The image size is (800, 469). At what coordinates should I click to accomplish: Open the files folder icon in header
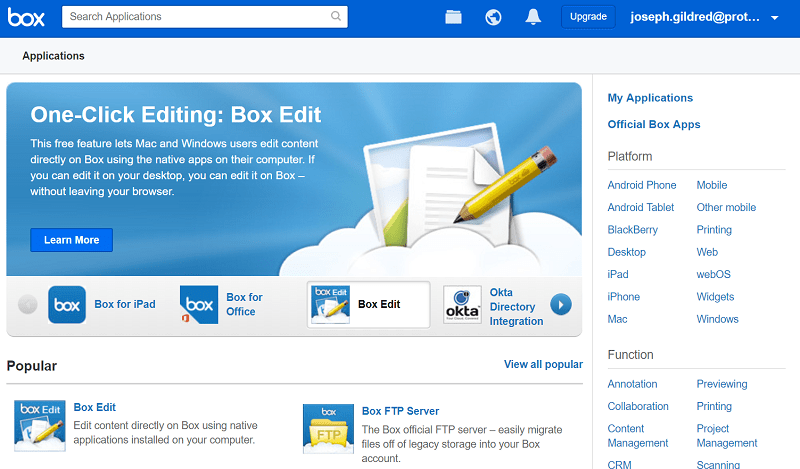click(x=453, y=17)
